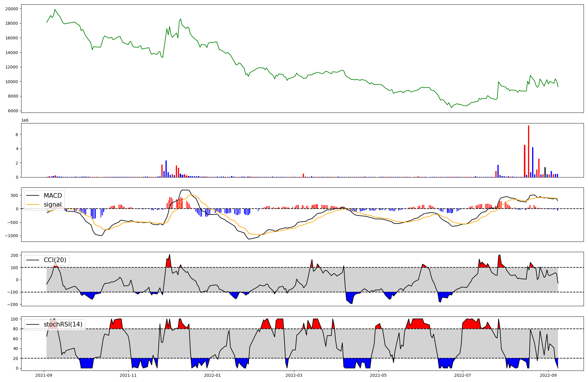The width and height of the screenshot is (588, 382).
Task: Click the tallest red volume bar
Action: point(529,151)
